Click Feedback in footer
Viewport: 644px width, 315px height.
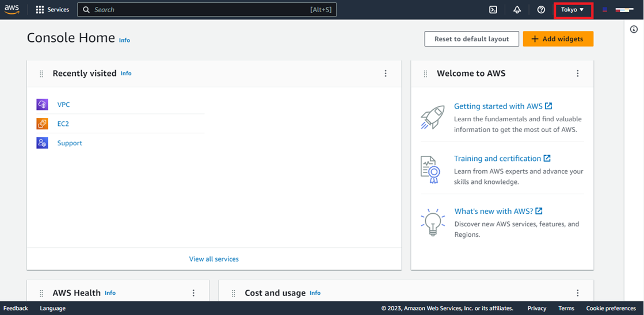tap(16, 309)
